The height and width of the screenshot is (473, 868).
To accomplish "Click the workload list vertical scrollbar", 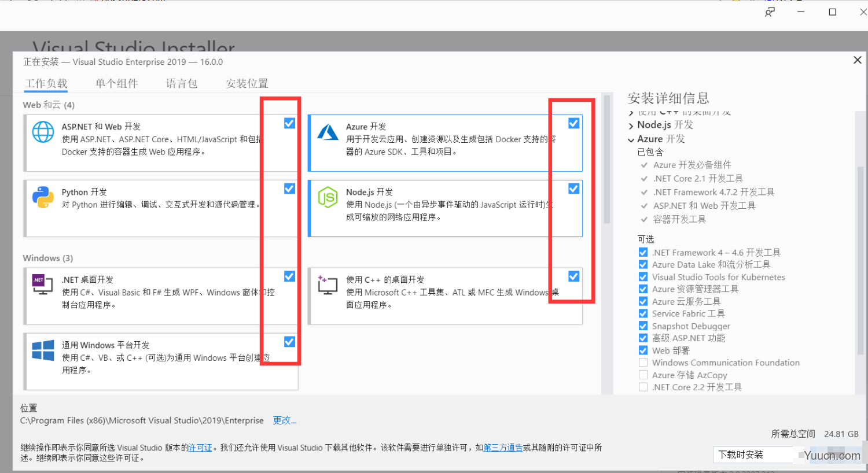I will pos(607,159).
